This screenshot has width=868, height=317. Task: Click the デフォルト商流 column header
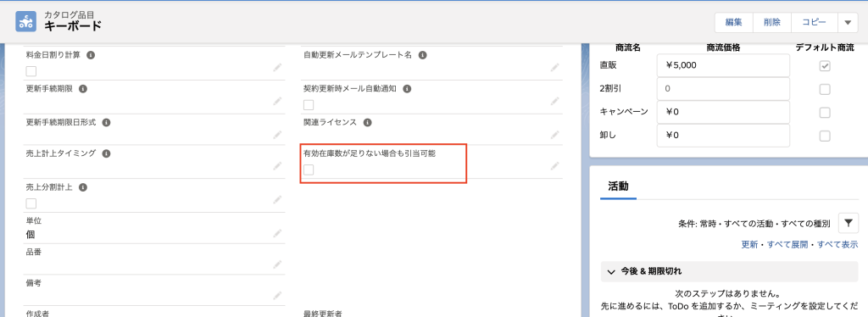coord(825,48)
